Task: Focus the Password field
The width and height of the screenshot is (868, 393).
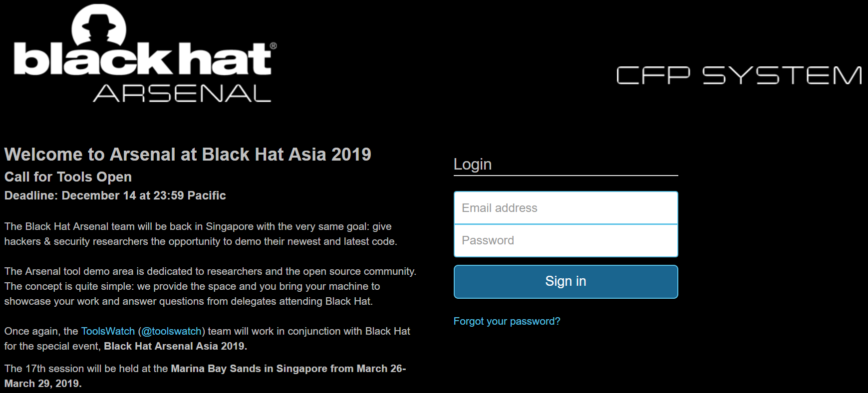Action: tap(566, 240)
